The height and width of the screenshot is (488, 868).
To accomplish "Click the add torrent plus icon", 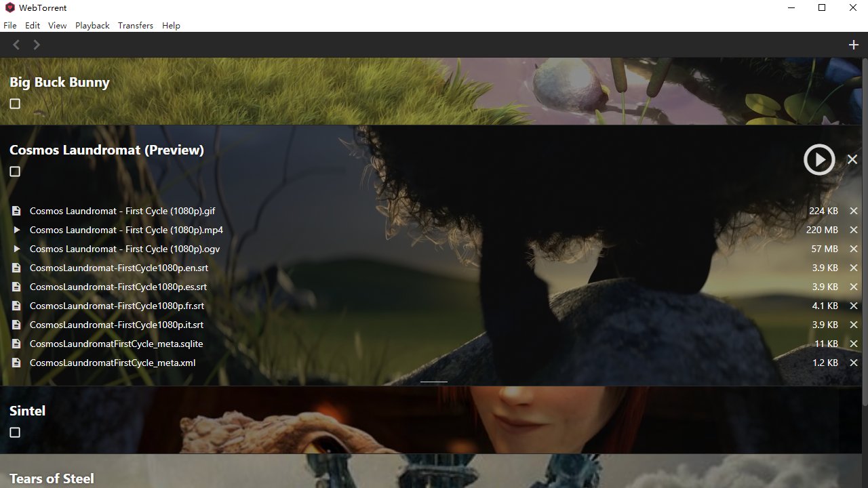I will pos(854,45).
